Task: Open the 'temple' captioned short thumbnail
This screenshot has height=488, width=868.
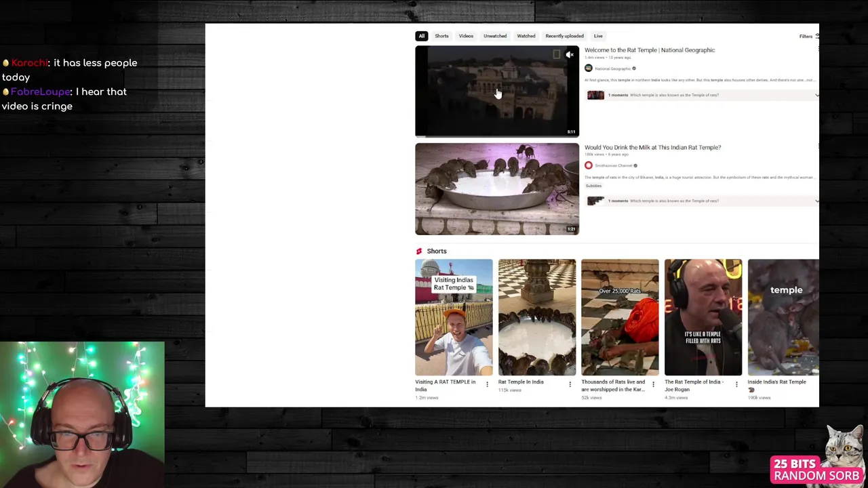Action: [783, 317]
